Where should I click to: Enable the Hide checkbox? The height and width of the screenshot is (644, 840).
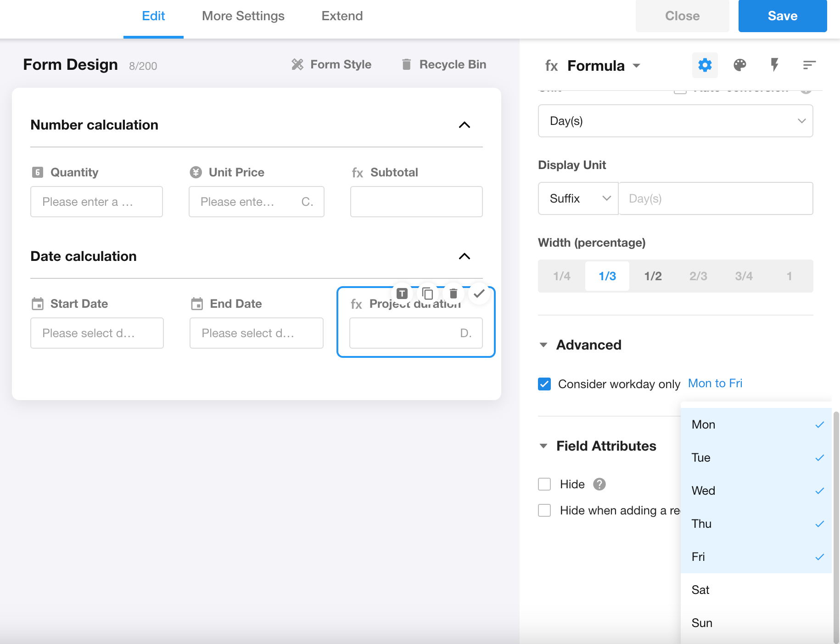click(x=544, y=484)
